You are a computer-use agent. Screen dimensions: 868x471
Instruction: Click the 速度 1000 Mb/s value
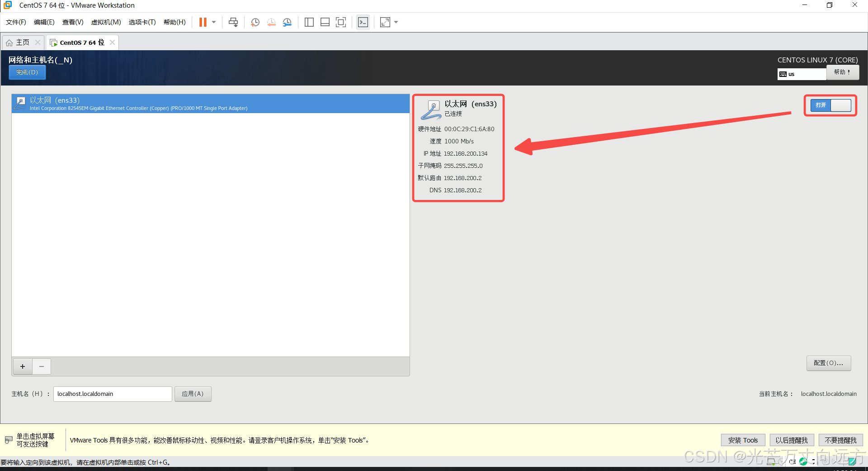point(459,142)
